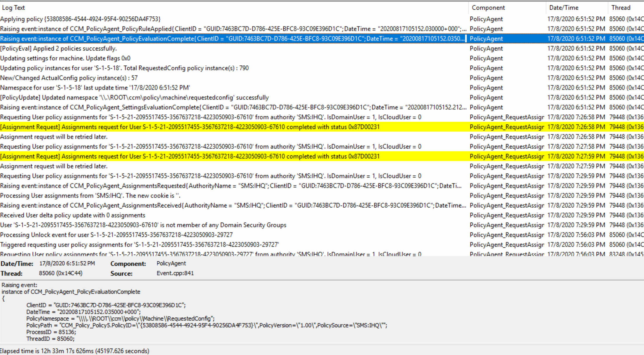Select 'Received User delta policy update' row
Screen dimensions: 644x355
tap(73, 215)
